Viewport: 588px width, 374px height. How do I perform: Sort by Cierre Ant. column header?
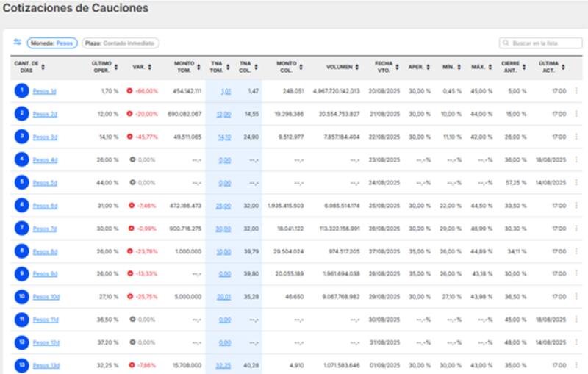click(x=513, y=67)
